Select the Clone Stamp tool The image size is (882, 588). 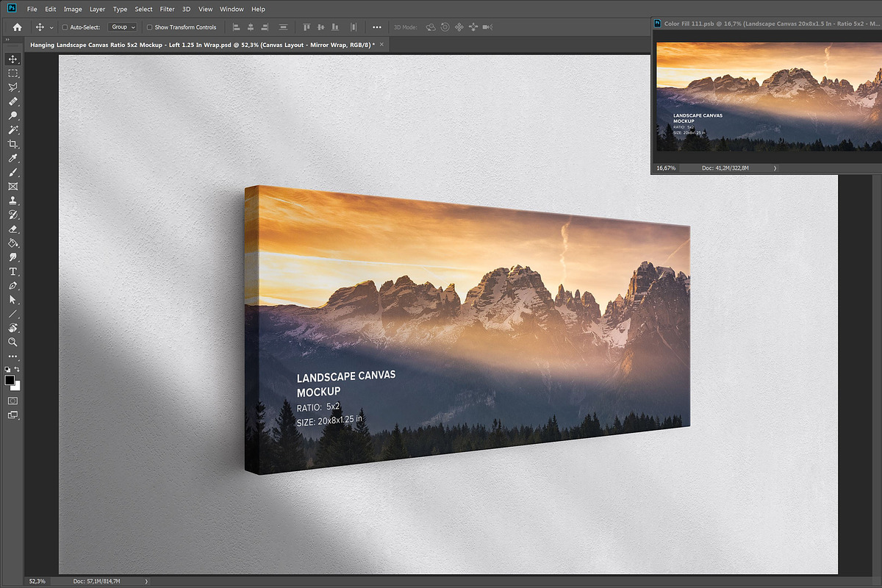pyautogui.click(x=12, y=201)
